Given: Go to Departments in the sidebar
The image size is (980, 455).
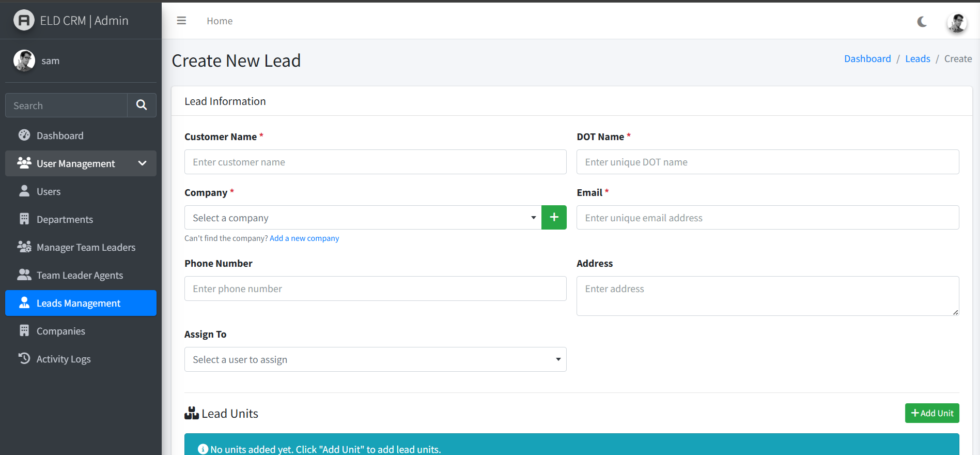Looking at the screenshot, I should (x=65, y=219).
